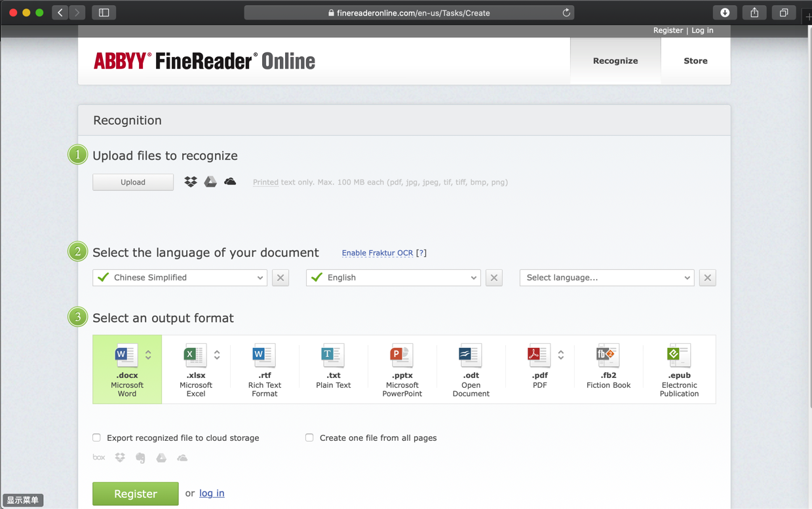Click the Safari downloads icon

(725, 12)
